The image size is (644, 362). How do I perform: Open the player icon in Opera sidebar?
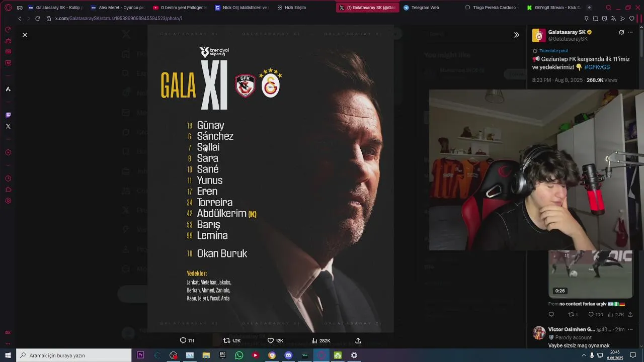pos(8,152)
